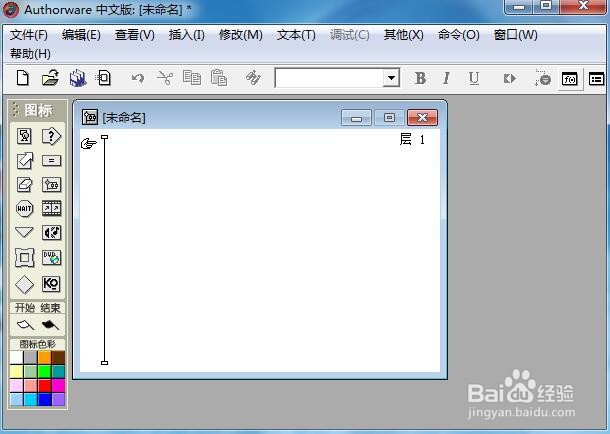Viewport: 610px width, 434px height.
Task: Click the paste hand pointer on flowline
Action: [x=89, y=144]
